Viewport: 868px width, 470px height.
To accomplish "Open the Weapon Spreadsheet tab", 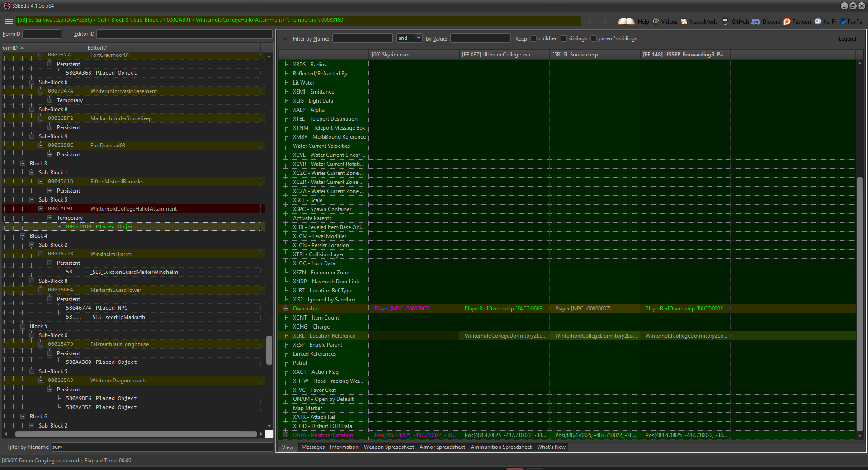I will 389,447.
